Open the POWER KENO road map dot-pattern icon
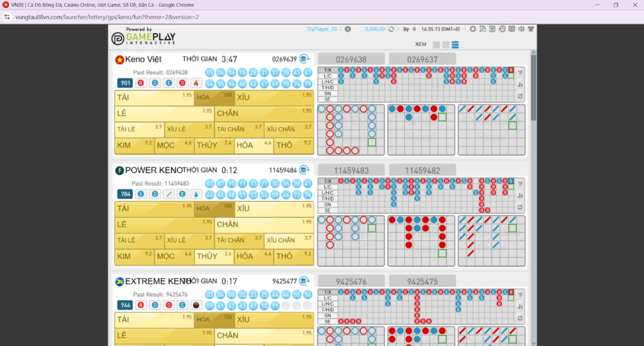The height and width of the screenshot is (346, 644). [x=520, y=184]
